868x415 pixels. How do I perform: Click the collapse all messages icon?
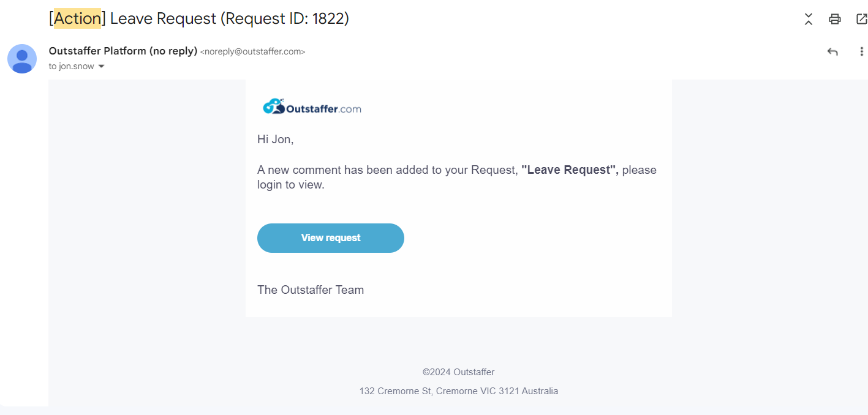[x=809, y=19]
